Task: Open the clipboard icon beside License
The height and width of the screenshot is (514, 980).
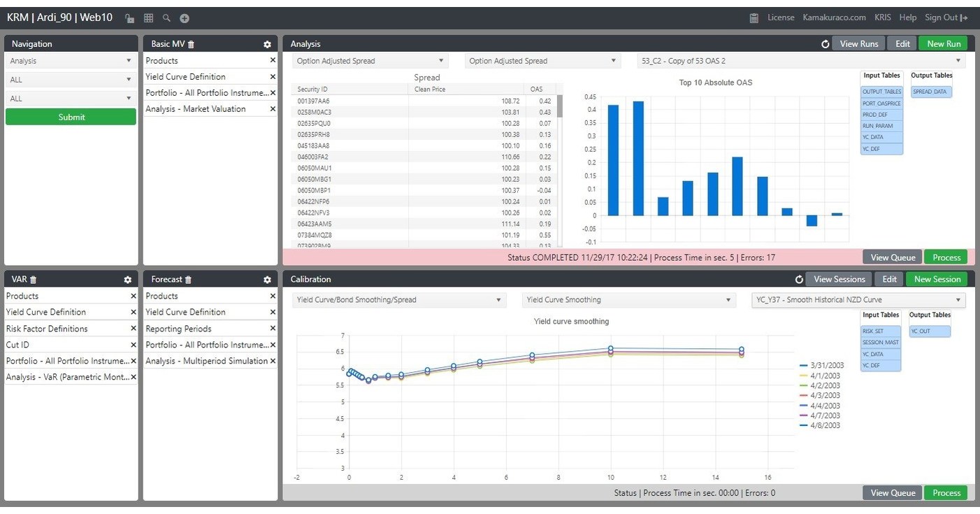Action: (756, 17)
